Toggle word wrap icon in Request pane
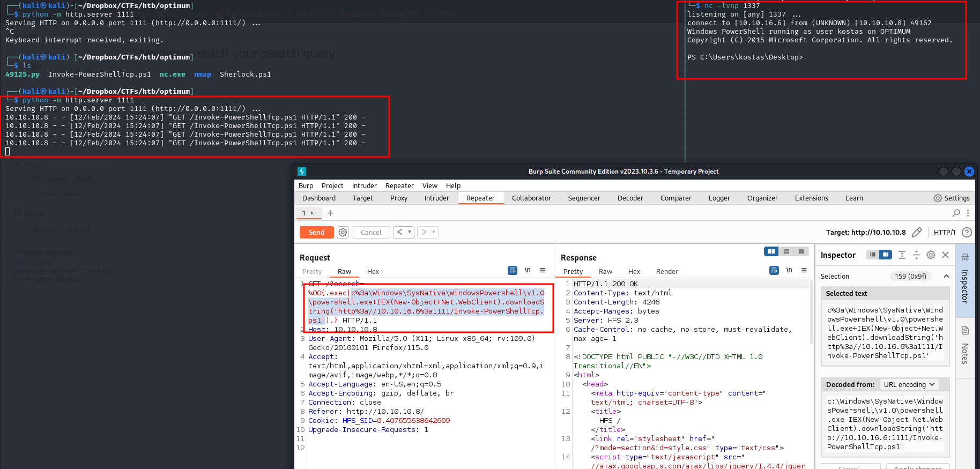 point(513,270)
